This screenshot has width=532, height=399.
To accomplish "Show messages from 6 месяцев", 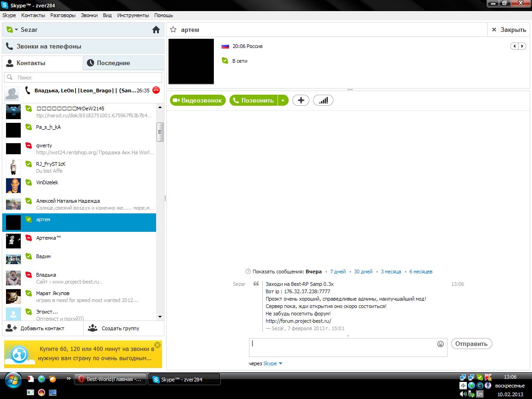I will [421, 272].
